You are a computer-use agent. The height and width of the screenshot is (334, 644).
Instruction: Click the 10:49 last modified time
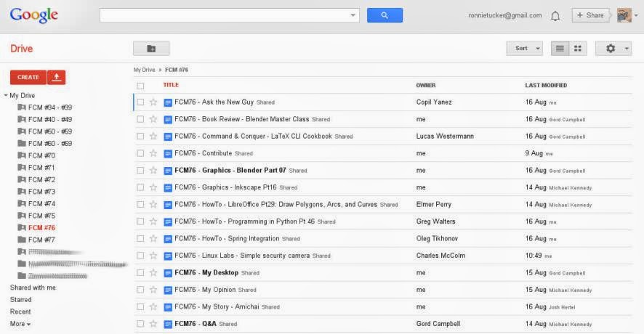click(534, 256)
